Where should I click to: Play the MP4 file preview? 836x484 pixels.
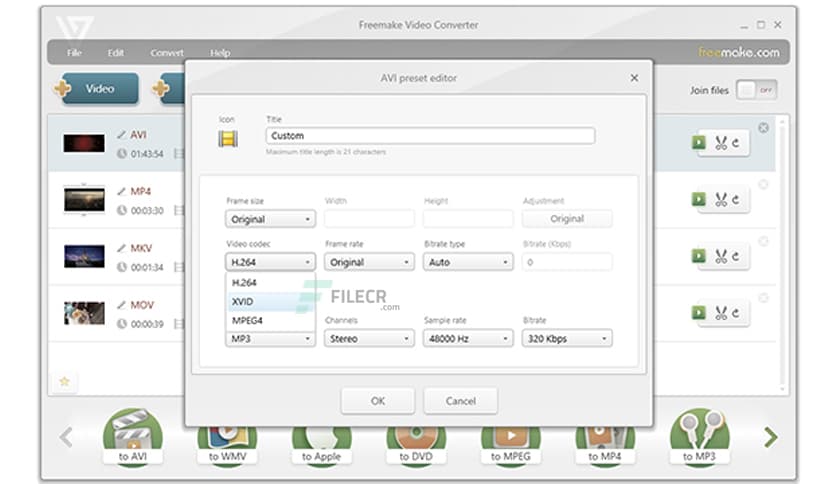pos(698,199)
